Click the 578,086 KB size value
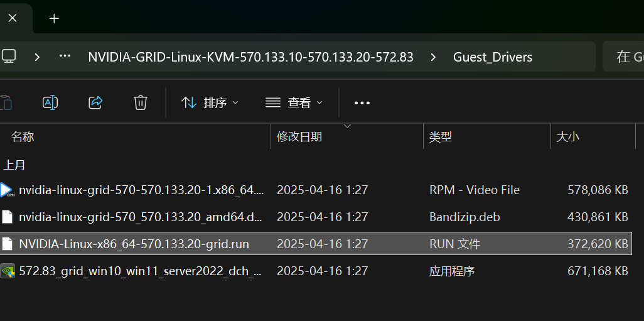The image size is (644, 321). (x=598, y=190)
